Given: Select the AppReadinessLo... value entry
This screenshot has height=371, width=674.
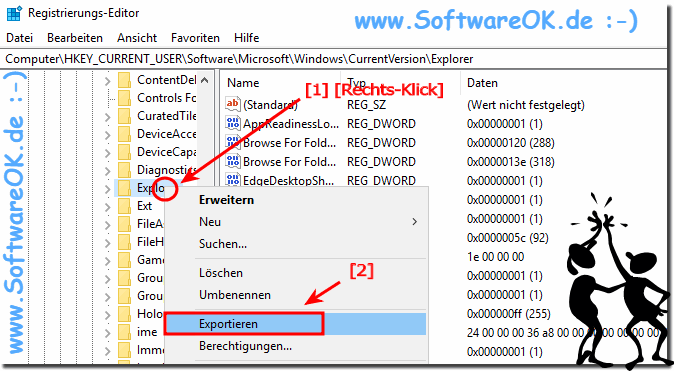Looking at the screenshot, I should 291,124.
